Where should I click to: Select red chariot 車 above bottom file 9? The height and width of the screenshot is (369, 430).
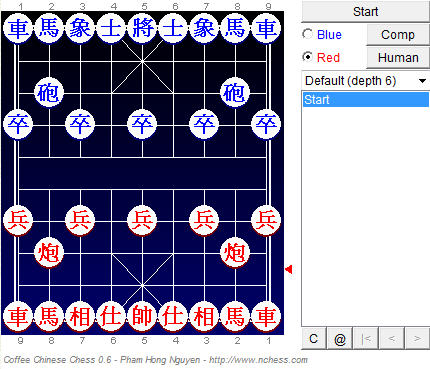tap(18, 316)
